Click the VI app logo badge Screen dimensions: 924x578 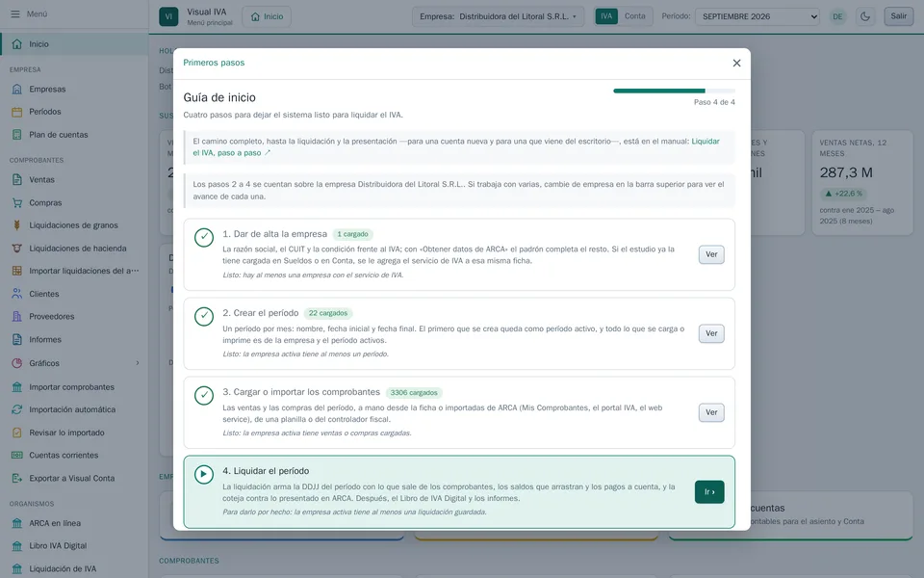click(x=168, y=16)
